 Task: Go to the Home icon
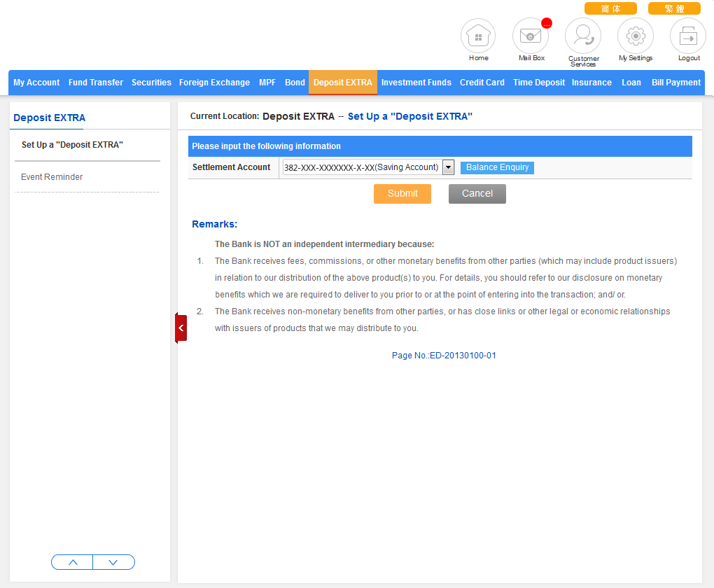478,36
